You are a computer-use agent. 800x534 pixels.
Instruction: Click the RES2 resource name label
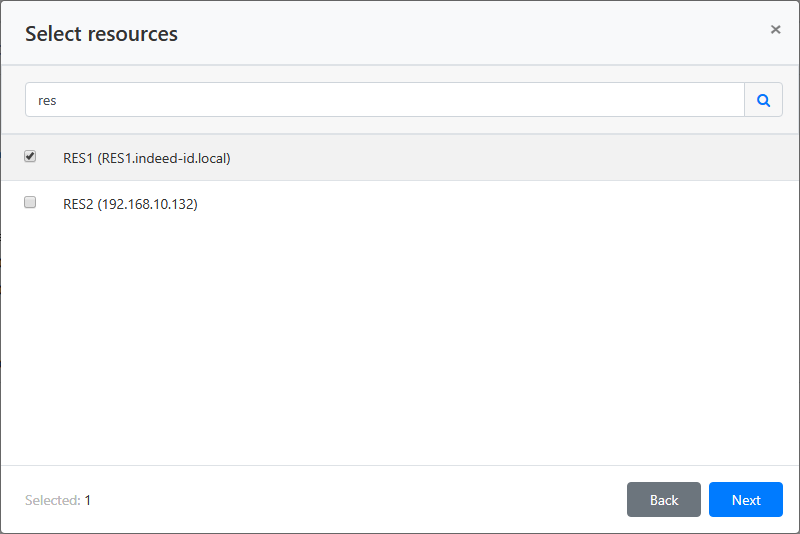coord(78,204)
